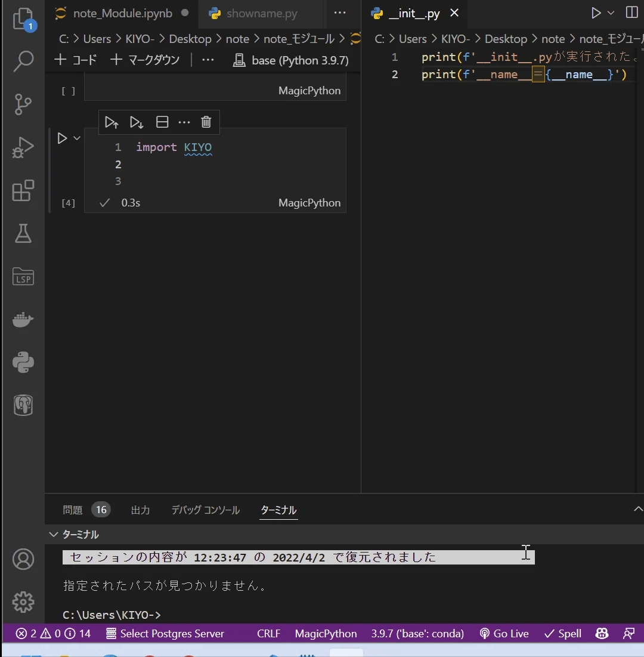Screen dimensions: 644x657
Task: Switch to note_Module.ipynb tab
Action: pyautogui.click(x=122, y=13)
